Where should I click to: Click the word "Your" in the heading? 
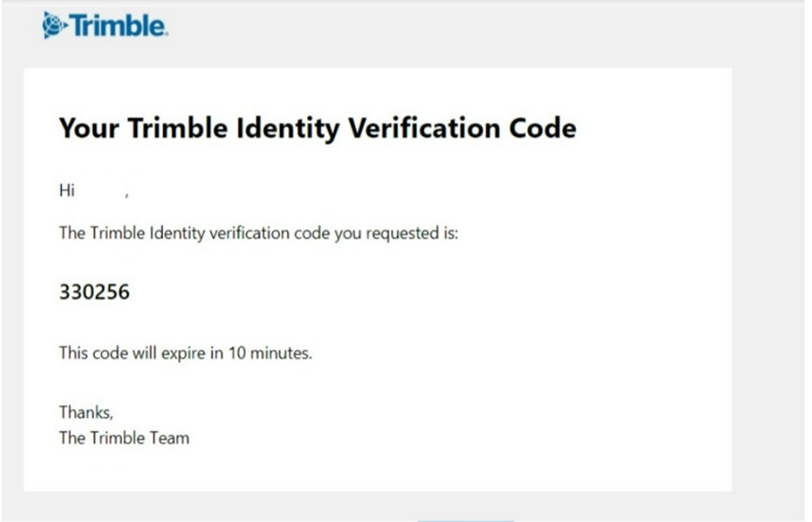(x=89, y=128)
